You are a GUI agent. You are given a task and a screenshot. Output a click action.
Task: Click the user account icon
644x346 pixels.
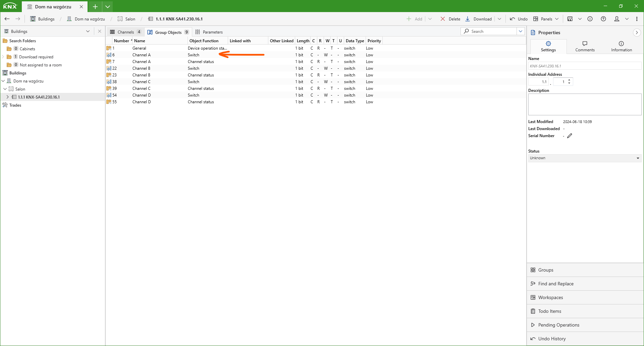click(616, 19)
